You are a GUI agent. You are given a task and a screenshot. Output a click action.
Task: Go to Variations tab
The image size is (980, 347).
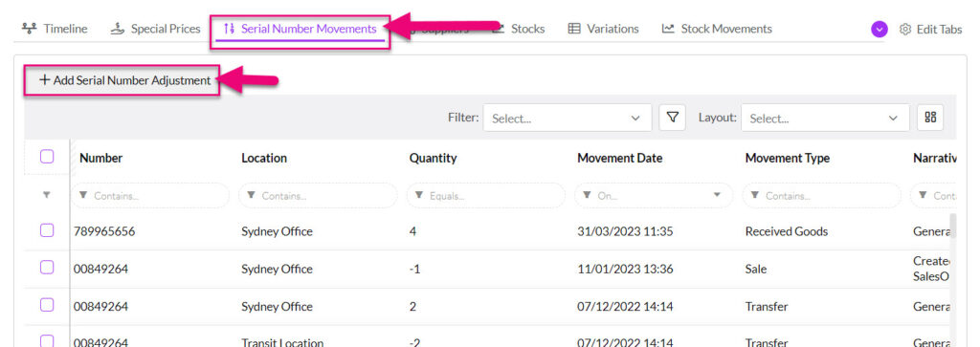tap(603, 29)
